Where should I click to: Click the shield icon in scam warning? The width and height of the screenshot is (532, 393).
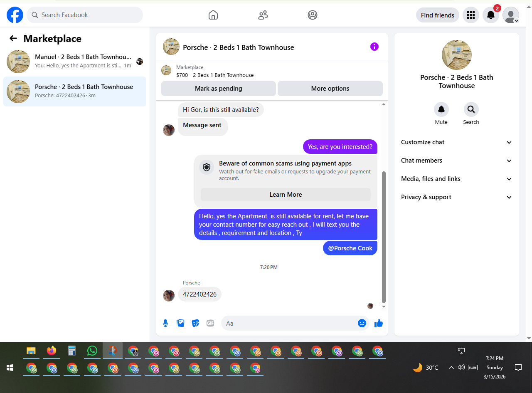[207, 168]
